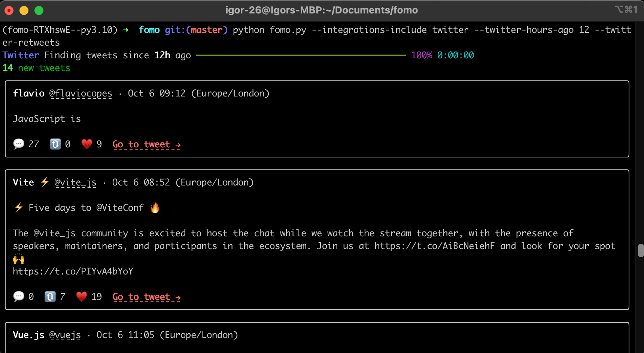Image resolution: width=644 pixels, height=353 pixels.
Task: Open Go to tweet link for Vite's tweet
Action: (146, 297)
